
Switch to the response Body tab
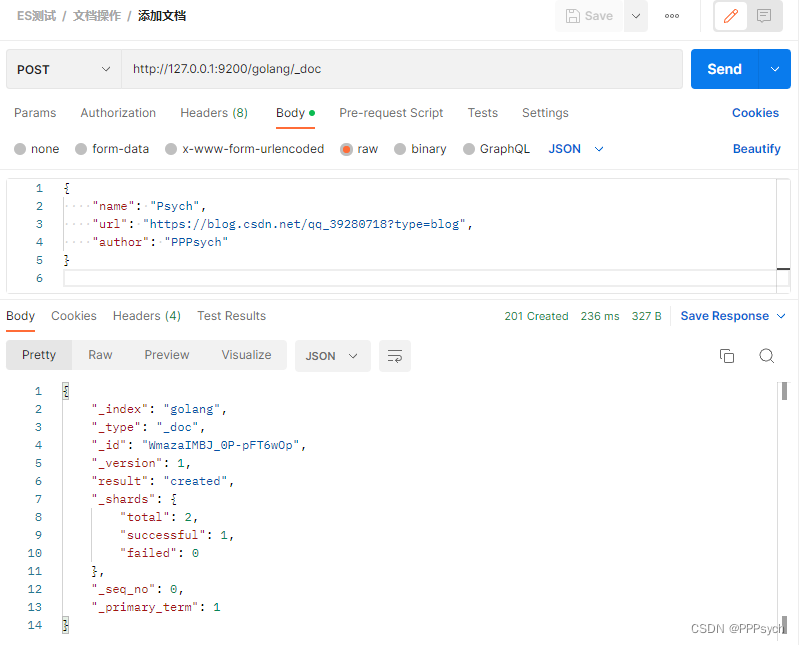tap(20, 316)
